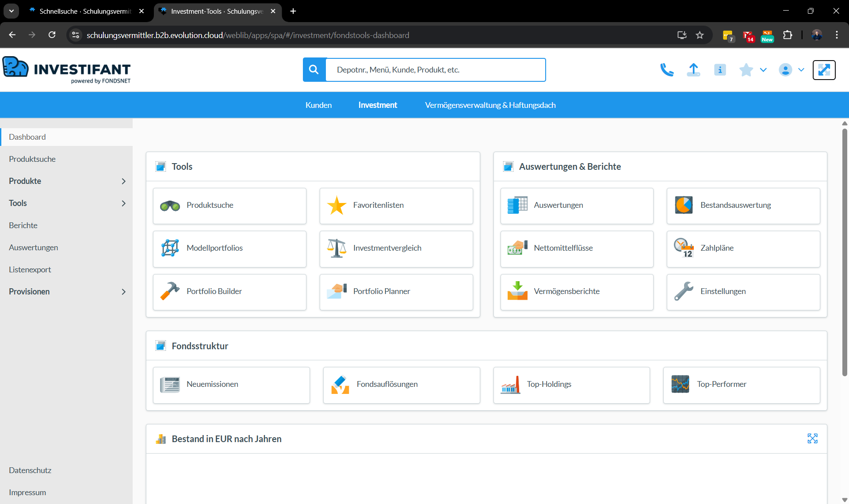Open the Datenschutz link
This screenshot has width=849, height=504.
pos(30,470)
